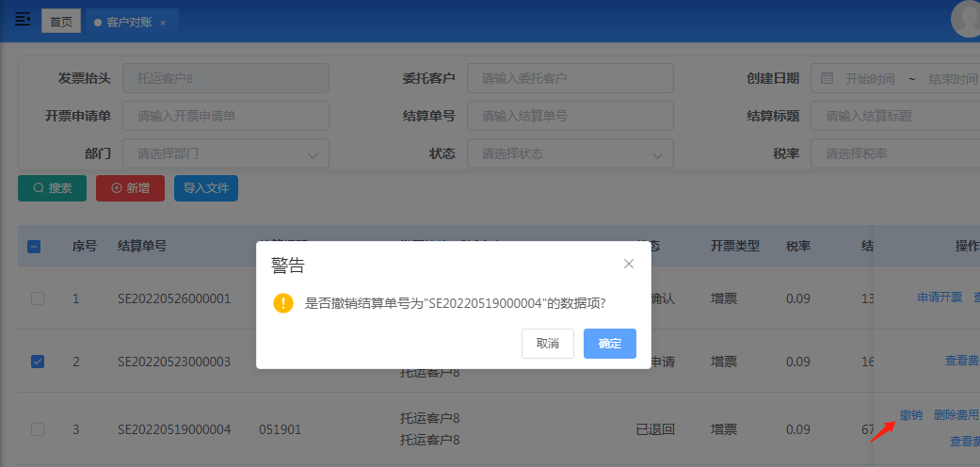This screenshot has width=980, height=467.
Task: Uncheck the checkbox for row SE20220523000003
Action: [38, 362]
